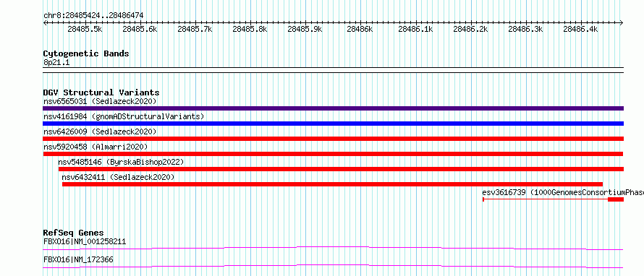Click ruler position 28486.4k
This screenshot has width=644, height=276.
(x=581, y=29)
